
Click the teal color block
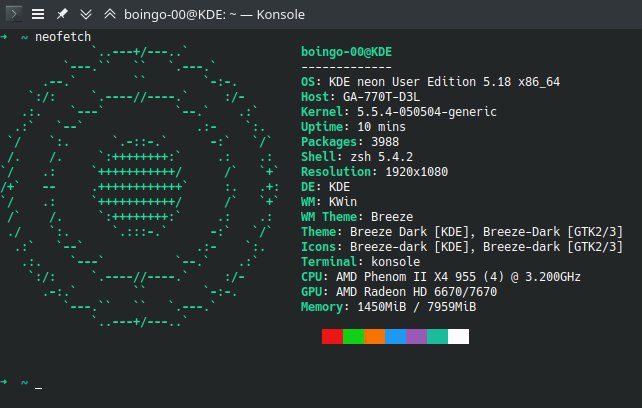(x=437, y=336)
